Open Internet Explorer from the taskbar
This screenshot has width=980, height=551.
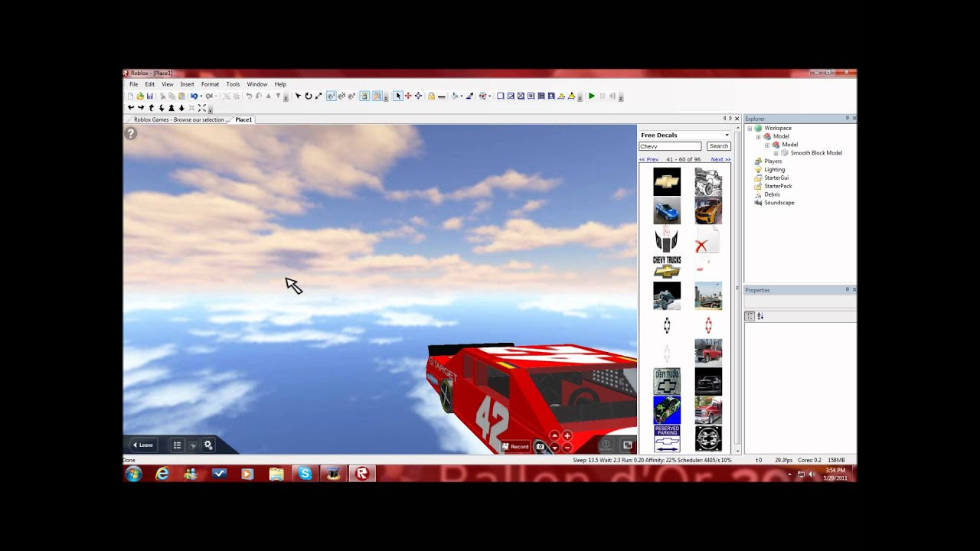[x=162, y=474]
